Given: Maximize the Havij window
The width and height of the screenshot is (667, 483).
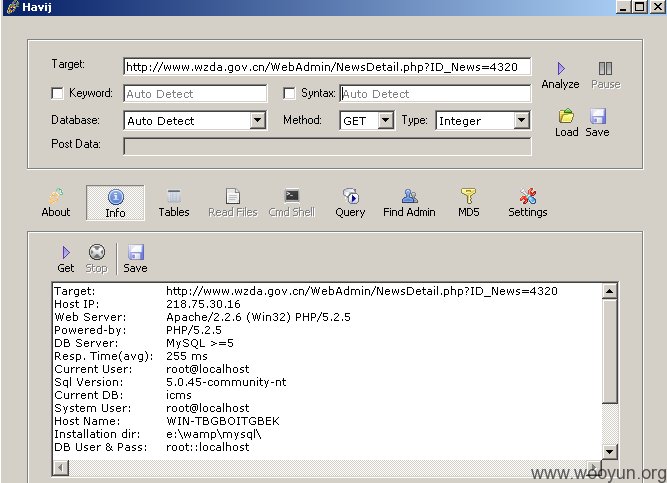Looking at the screenshot, I should (x=640, y=7).
